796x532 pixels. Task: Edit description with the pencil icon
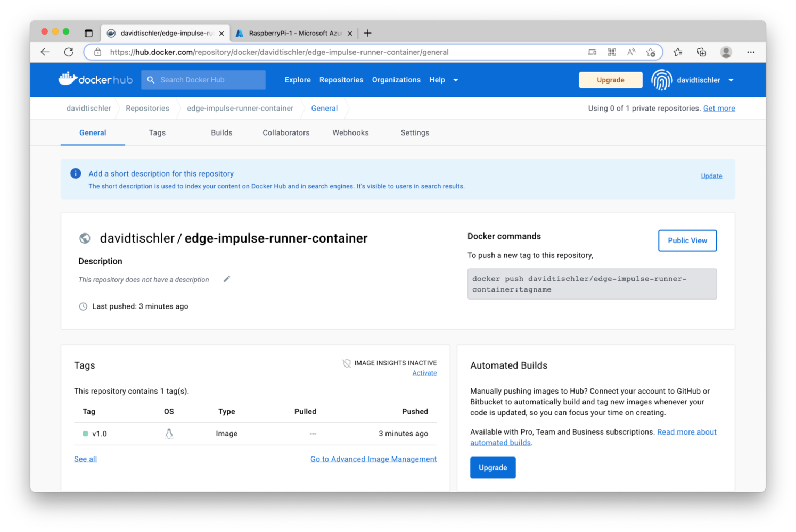point(227,279)
